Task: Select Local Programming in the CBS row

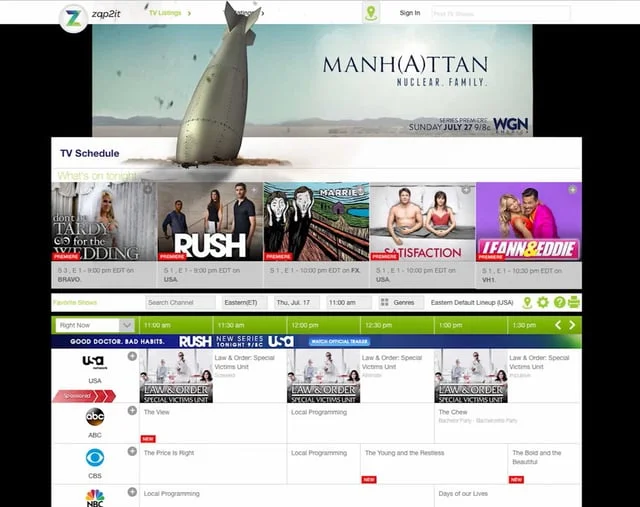Action: [319, 453]
